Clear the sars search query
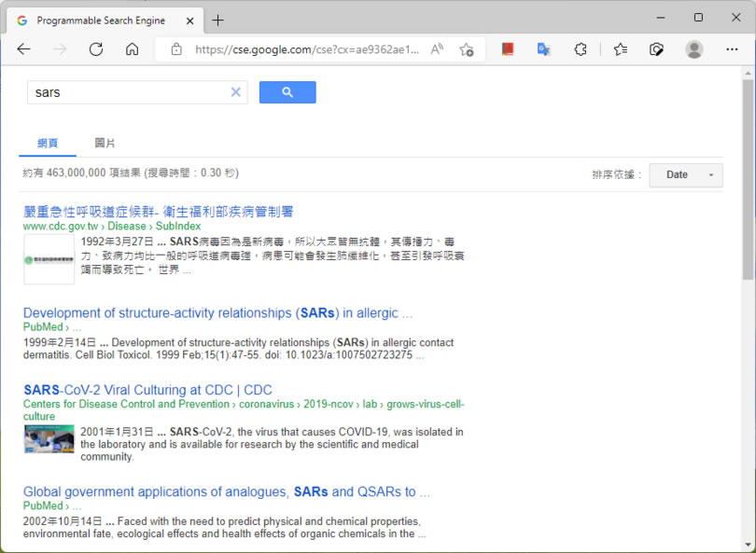Image resolution: width=756 pixels, height=553 pixels. click(236, 92)
